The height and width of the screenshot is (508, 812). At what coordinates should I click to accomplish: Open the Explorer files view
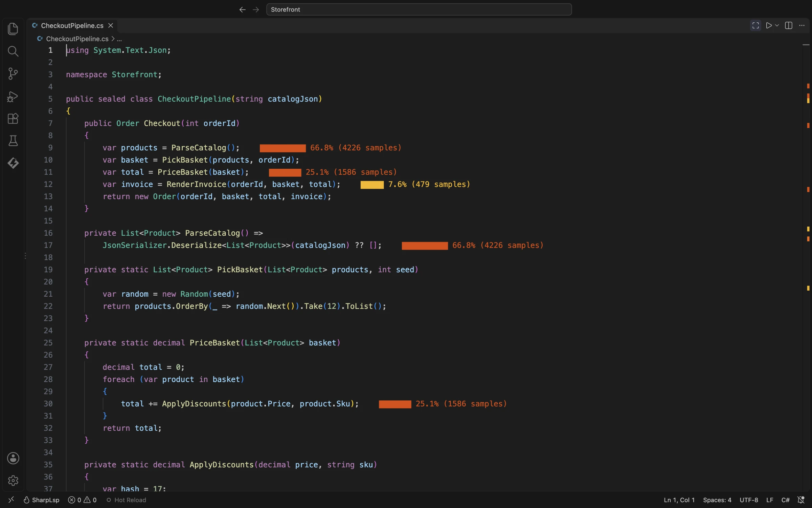[13, 29]
